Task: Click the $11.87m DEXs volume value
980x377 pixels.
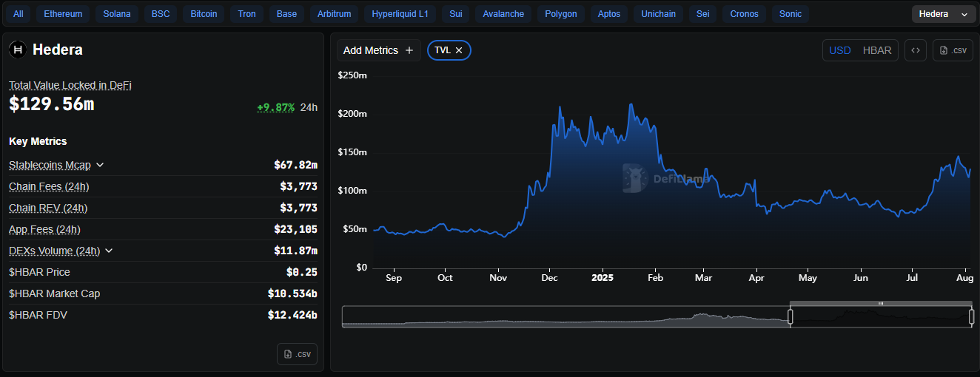Action: pyautogui.click(x=295, y=251)
